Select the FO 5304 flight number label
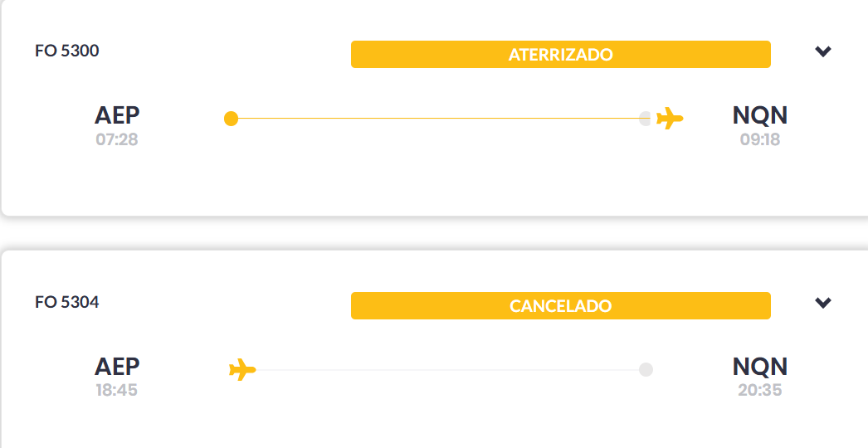This screenshot has width=868, height=448. [67, 302]
